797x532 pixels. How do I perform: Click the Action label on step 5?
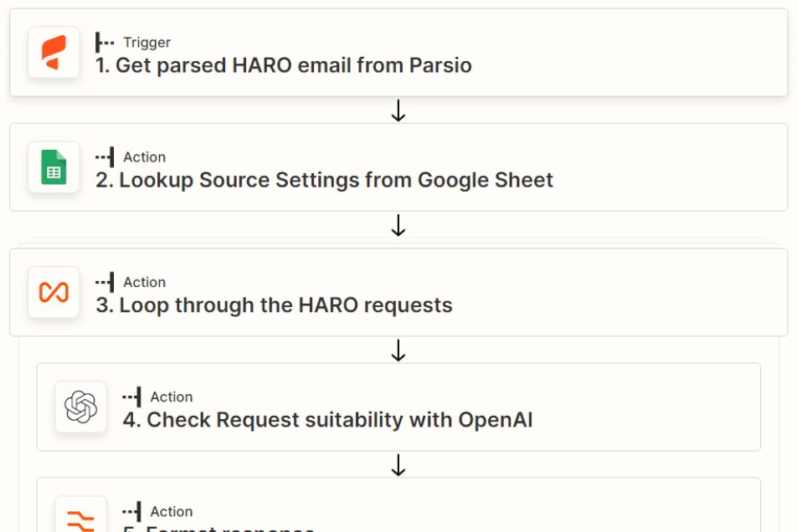[x=171, y=512]
